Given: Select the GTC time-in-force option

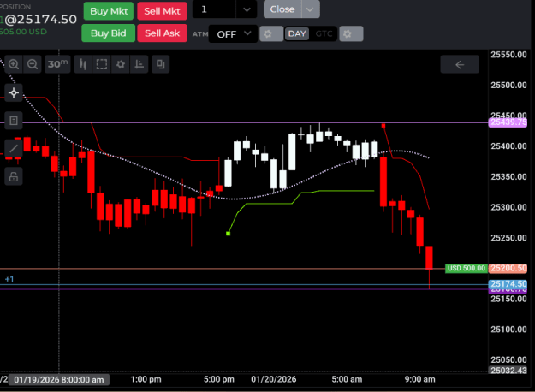Looking at the screenshot, I should pos(324,33).
